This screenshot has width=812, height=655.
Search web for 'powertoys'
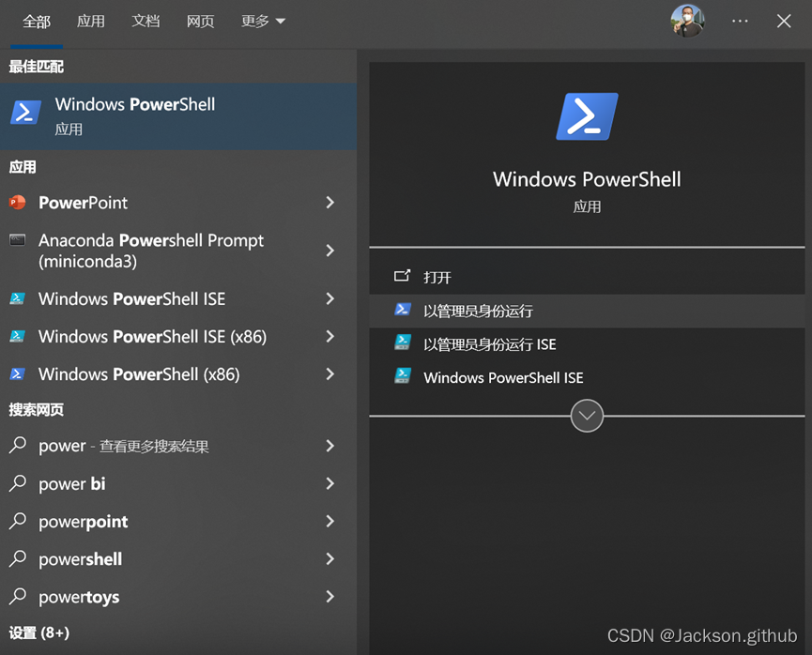pyautogui.click(x=178, y=597)
